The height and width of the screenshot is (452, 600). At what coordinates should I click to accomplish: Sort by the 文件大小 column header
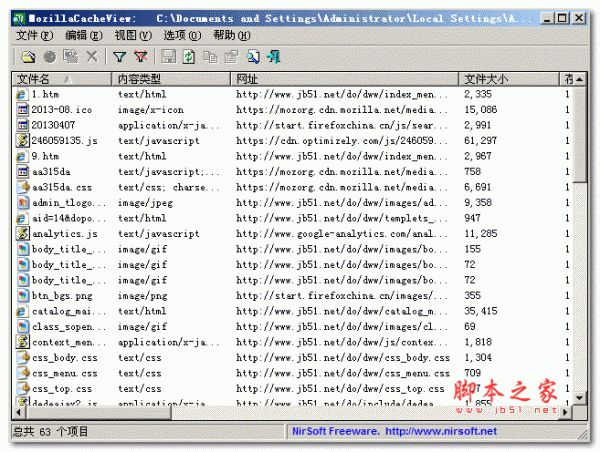[x=509, y=79]
